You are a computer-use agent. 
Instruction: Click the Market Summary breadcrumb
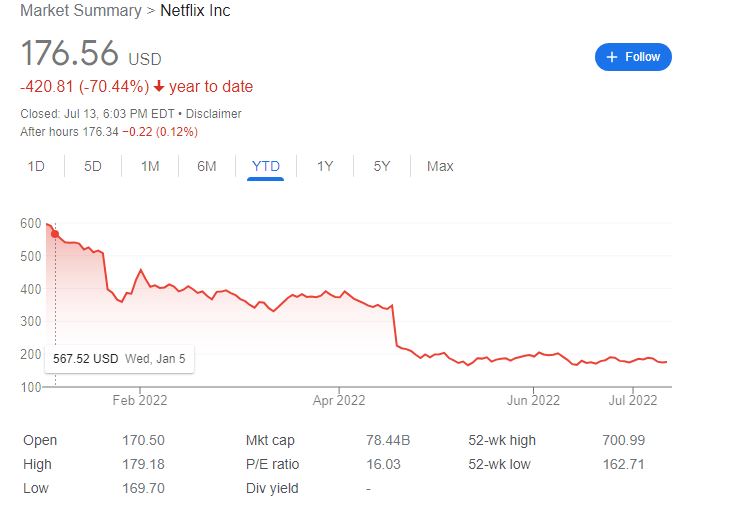[81, 11]
